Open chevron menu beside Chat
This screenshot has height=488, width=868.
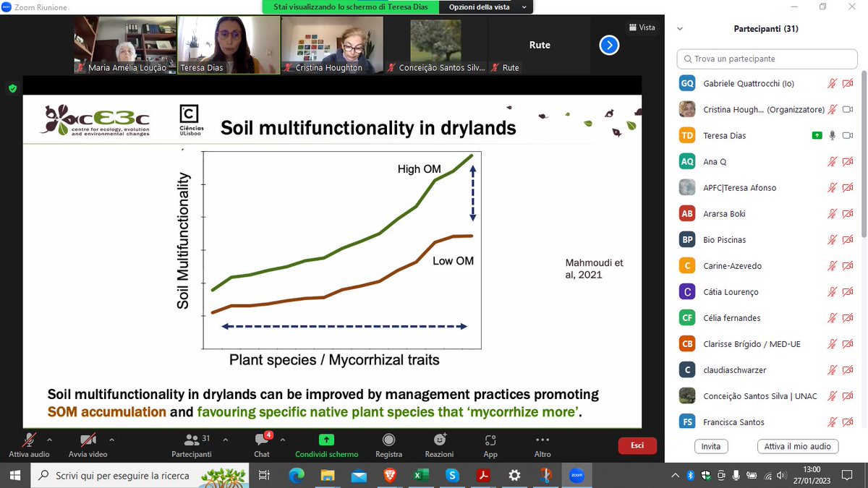tap(283, 439)
